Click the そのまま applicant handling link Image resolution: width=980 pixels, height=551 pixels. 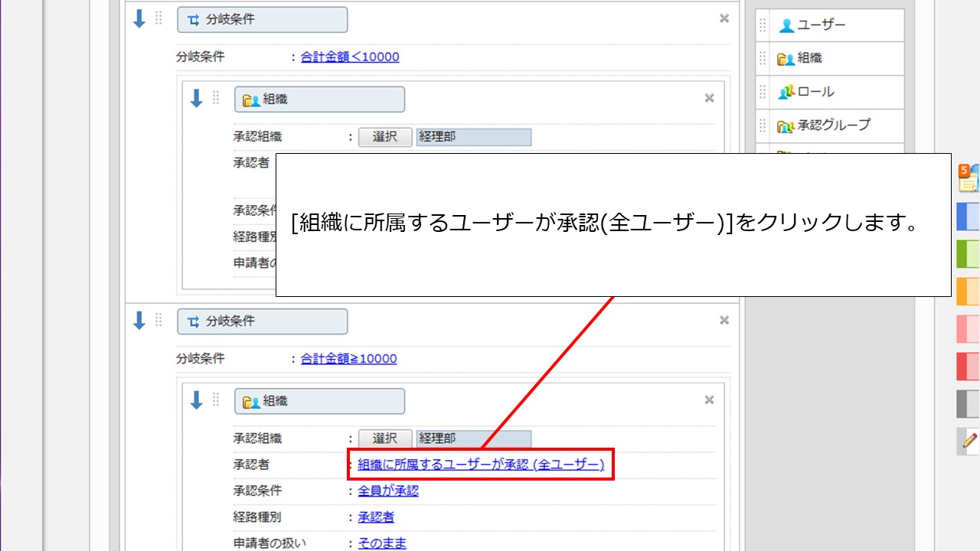click(382, 543)
